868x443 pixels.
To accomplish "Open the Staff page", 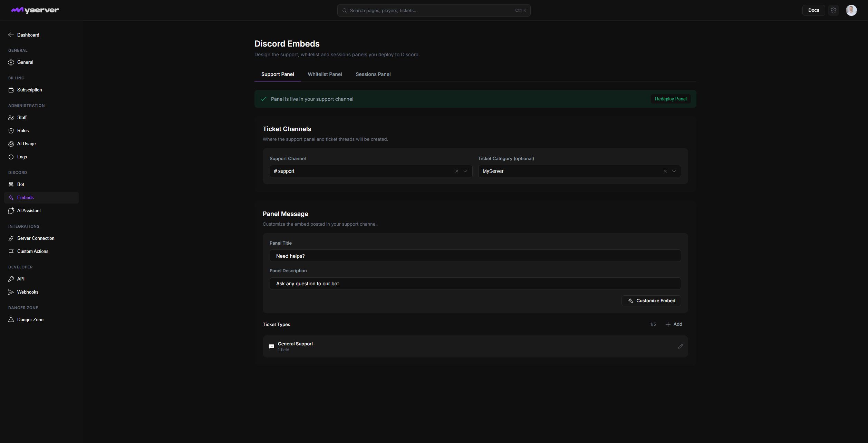I will click(41, 118).
